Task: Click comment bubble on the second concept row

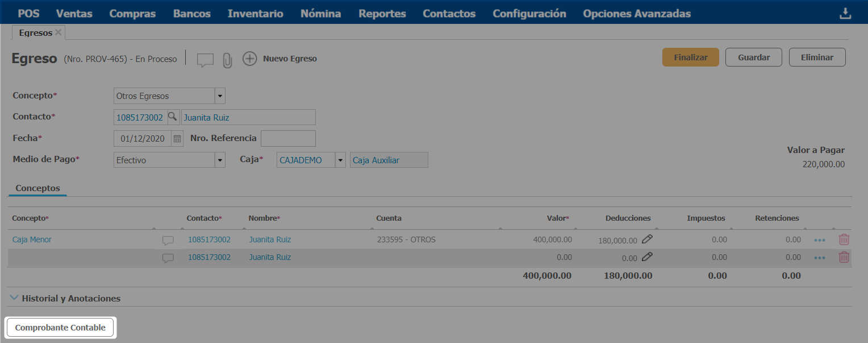Action: click(168, 258)
